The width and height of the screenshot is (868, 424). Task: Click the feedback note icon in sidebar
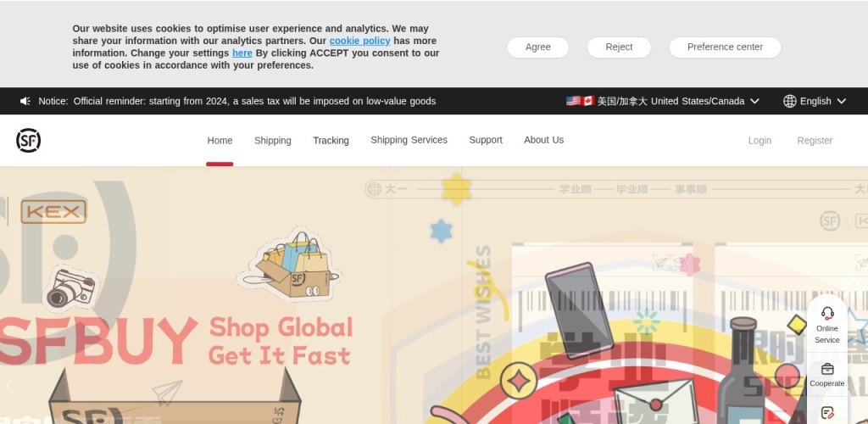pyautogui.click(x=827, y=412)
